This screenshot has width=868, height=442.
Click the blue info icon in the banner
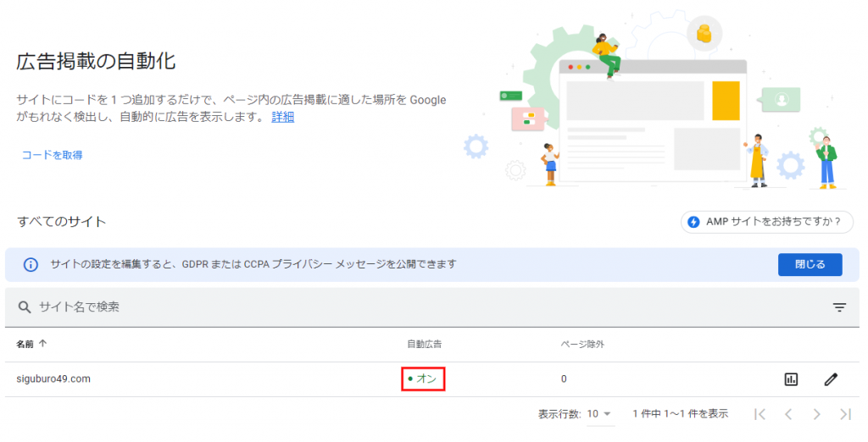[31, 264]
